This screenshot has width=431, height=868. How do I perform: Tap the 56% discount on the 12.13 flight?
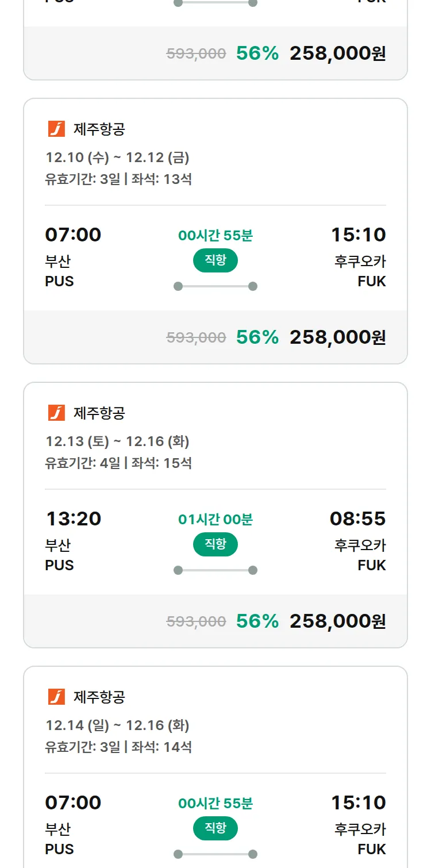tap(257, 621)
